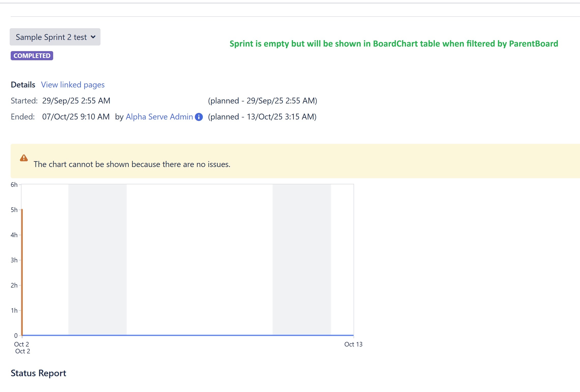Open the View linked pages link
Image resolution: width=580 pixels, height=392 pixels.
pos(73,85)
